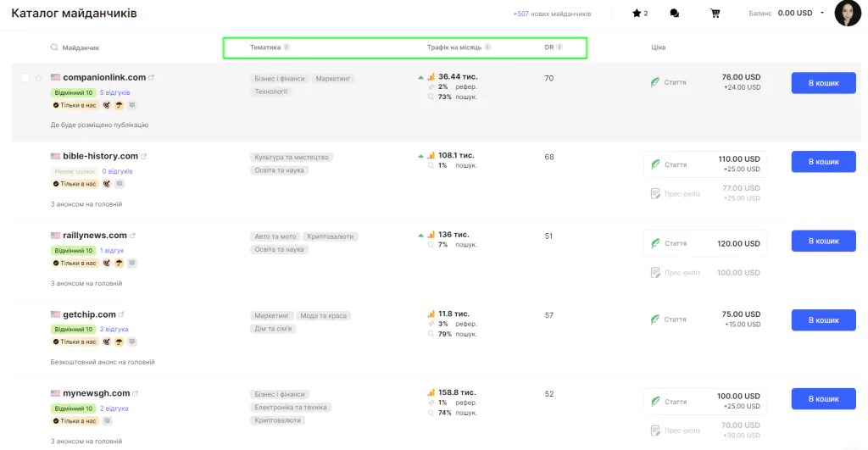Star companionlink.com as favorite
The width and height of the screenshot is (868, 450).
pyautogui.click(x=38, y=78)
